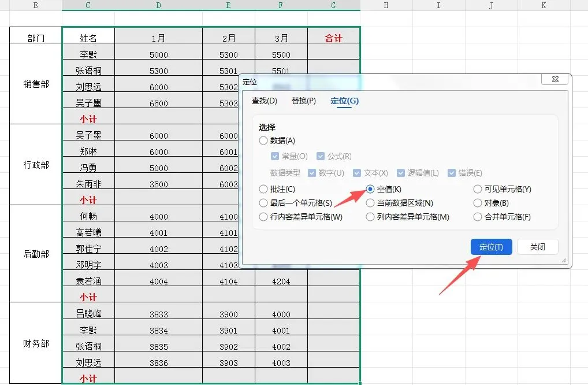588x385 pixels.
Task: Select the 空值(K) radio option
Action: (384, 189)
